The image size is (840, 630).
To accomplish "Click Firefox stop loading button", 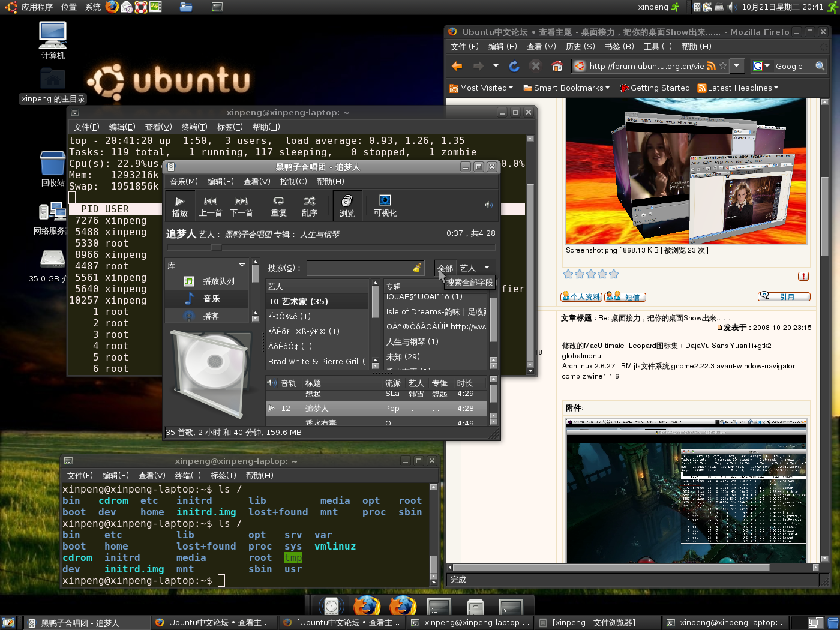I will (x=535, y=66).
